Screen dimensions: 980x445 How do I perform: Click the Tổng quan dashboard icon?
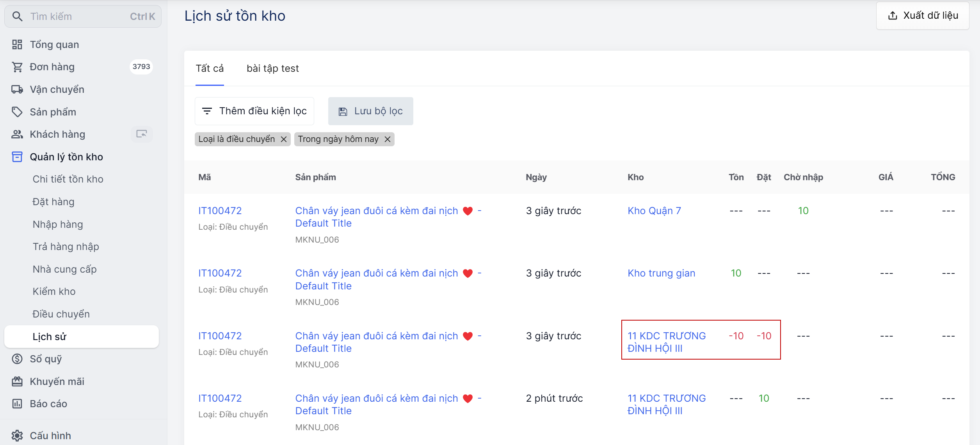point(17,44)
